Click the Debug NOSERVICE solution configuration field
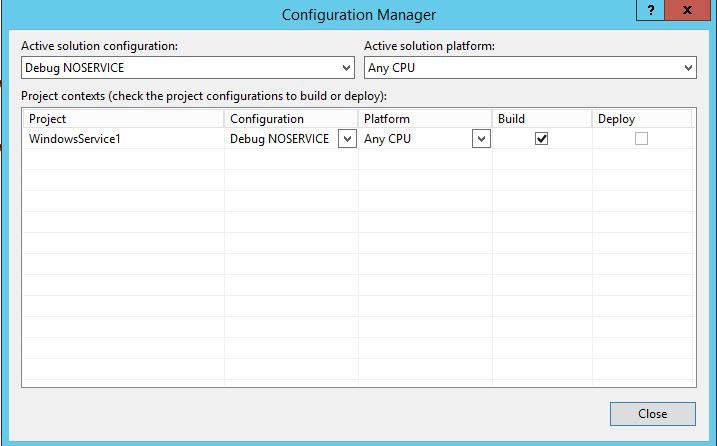The image size is (717, 446). tap(187, 68)
